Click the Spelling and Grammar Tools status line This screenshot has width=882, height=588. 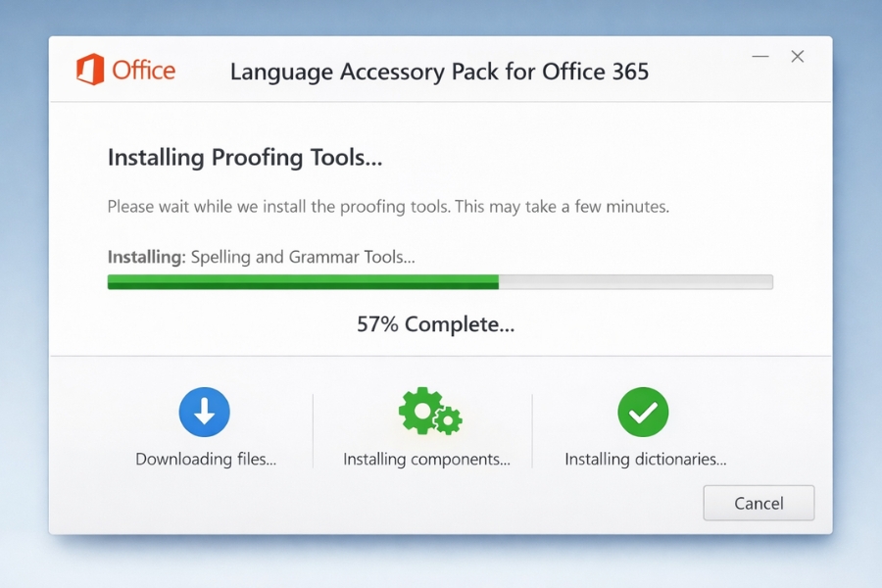point(260,257)
